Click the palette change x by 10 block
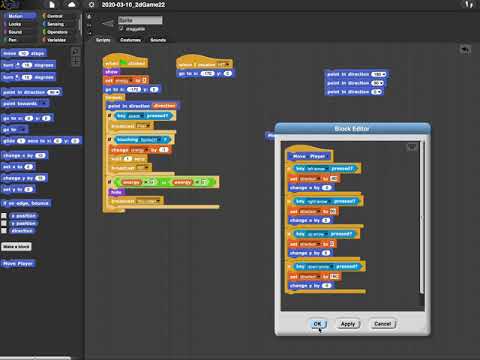The width and height of the screenshot is (480, 360). click(25, 155)
